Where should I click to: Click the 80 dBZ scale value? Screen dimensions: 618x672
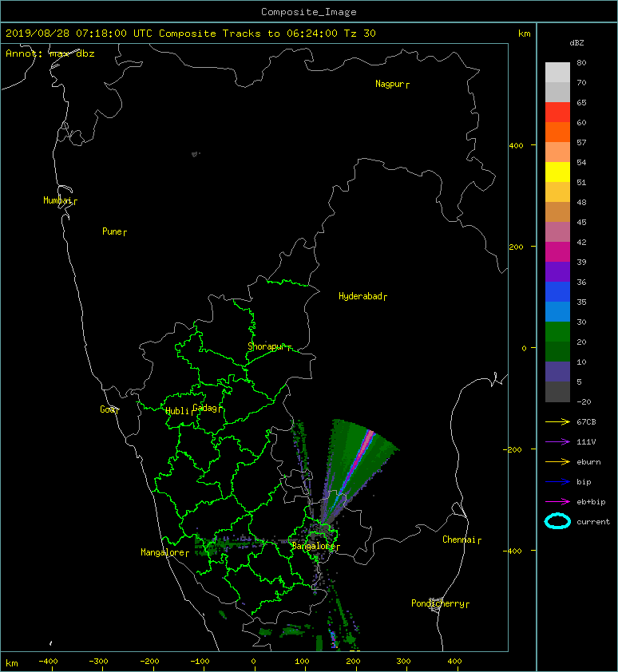click(581, 62)
